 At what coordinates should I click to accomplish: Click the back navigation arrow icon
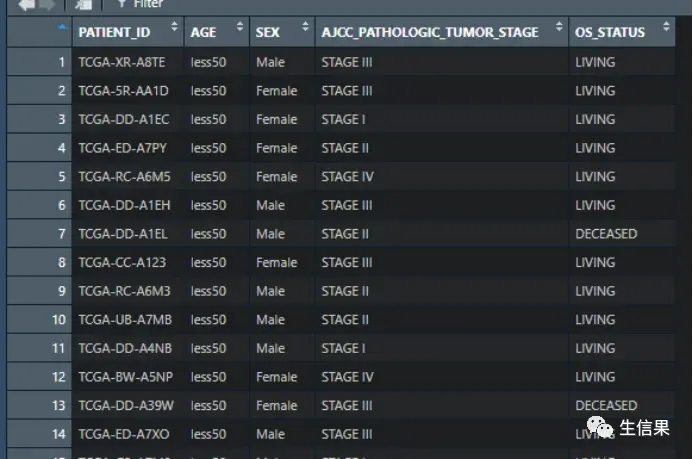click(26, 5)
